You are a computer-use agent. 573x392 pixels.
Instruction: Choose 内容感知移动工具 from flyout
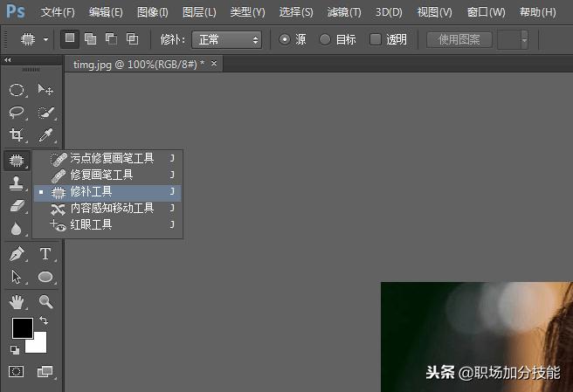point(107,209)
